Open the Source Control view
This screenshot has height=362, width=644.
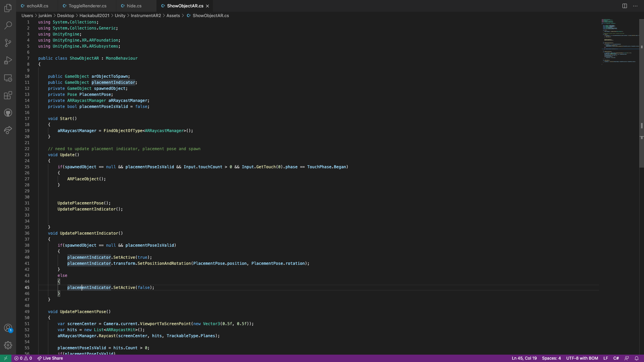tap(8, 43)
